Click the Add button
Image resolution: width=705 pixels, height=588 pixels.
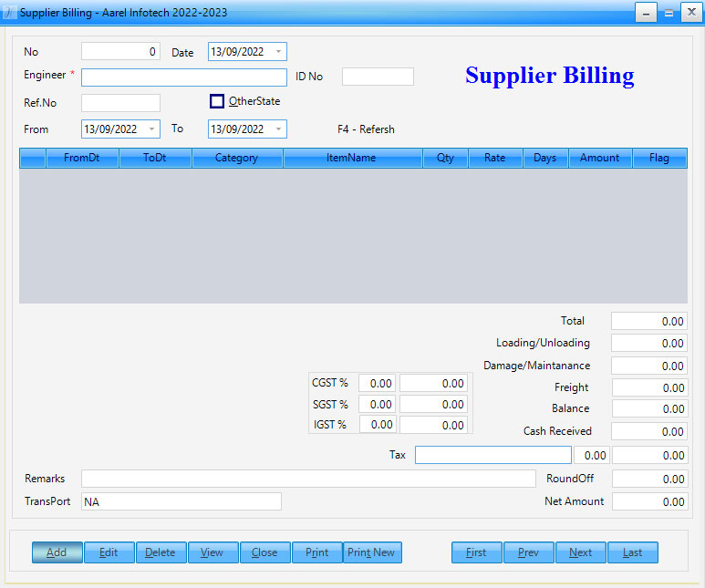57,552
